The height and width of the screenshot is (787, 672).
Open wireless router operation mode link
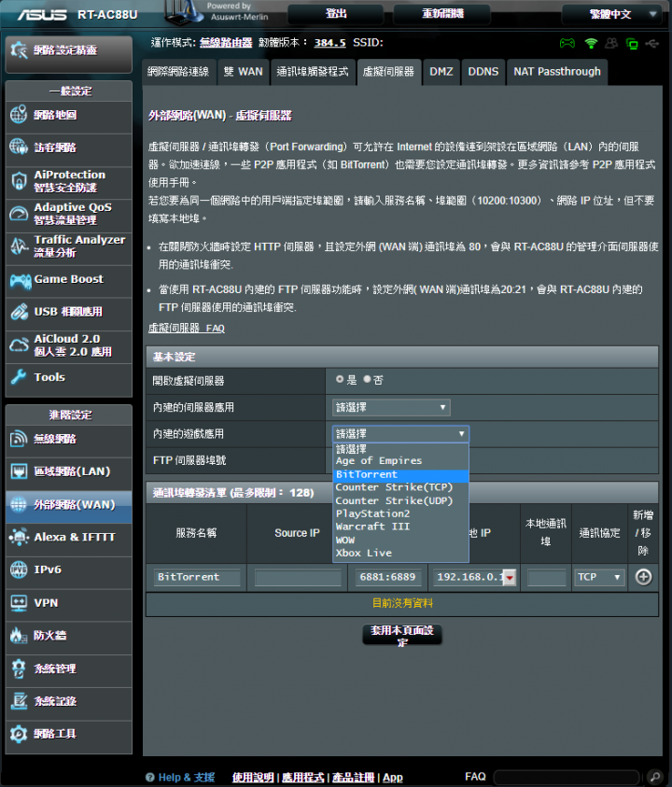pos(226,43)
